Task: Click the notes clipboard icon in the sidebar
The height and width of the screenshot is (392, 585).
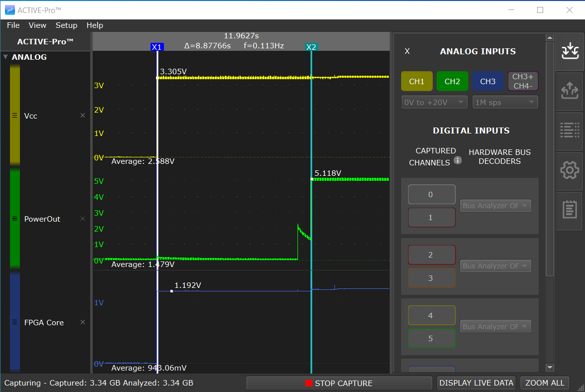Action: [570, 209]
